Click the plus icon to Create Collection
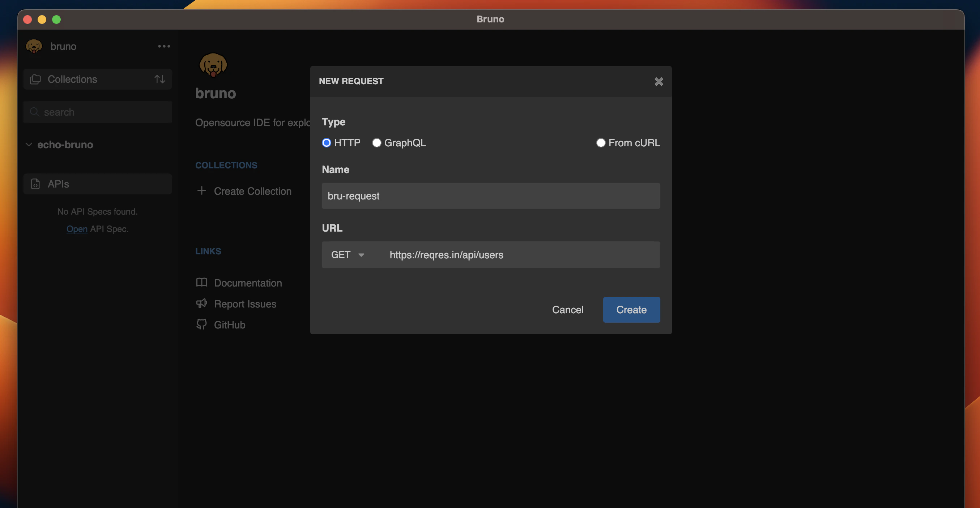 click(x=202, y=190)
